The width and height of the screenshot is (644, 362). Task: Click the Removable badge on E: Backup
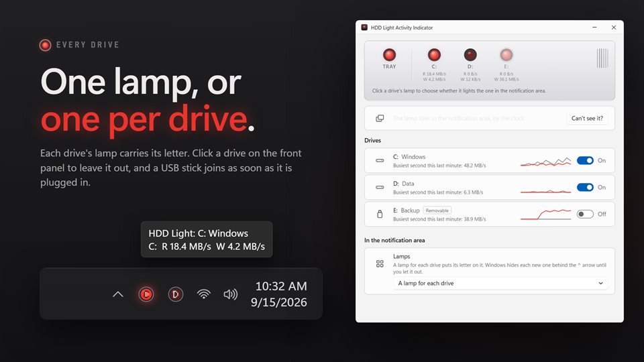(x=437, y=210)
